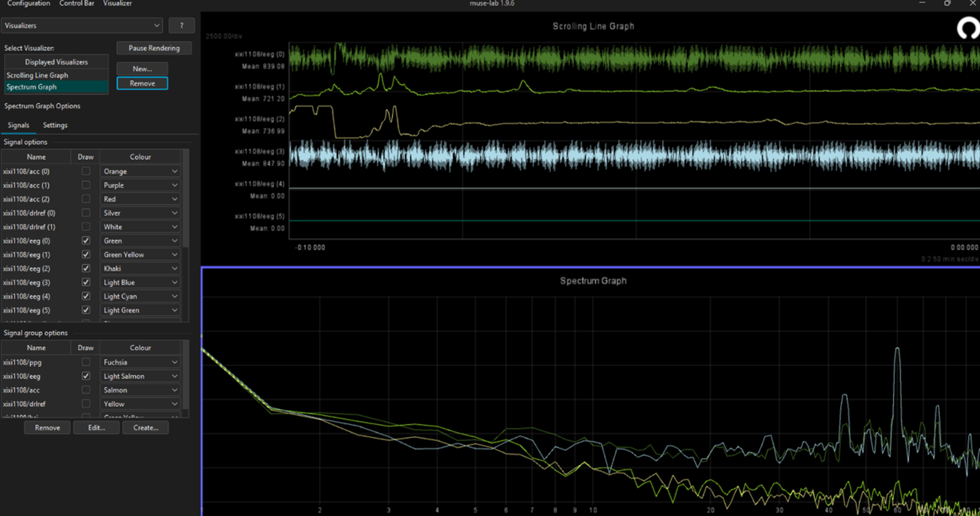Image resolution: width=980 pixels, height=516 pixels.
Task: Click Colour header in signal group options
Action: click(x=140, y=348)
